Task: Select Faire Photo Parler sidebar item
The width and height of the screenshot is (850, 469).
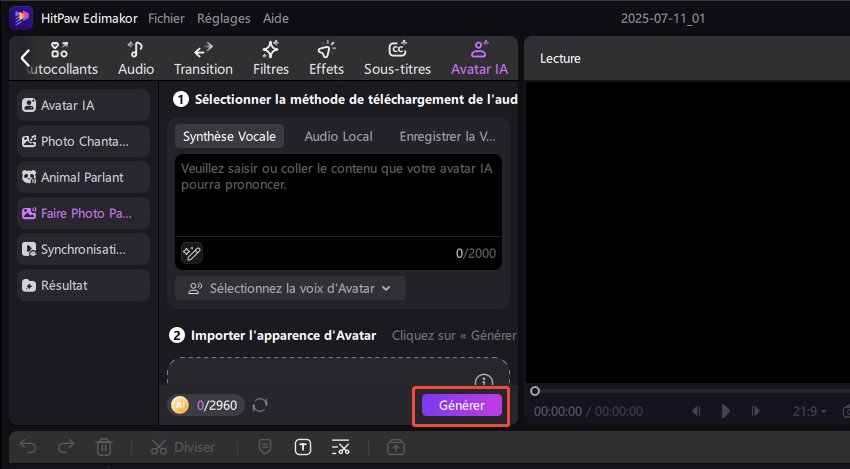Action: click(83, 213)
